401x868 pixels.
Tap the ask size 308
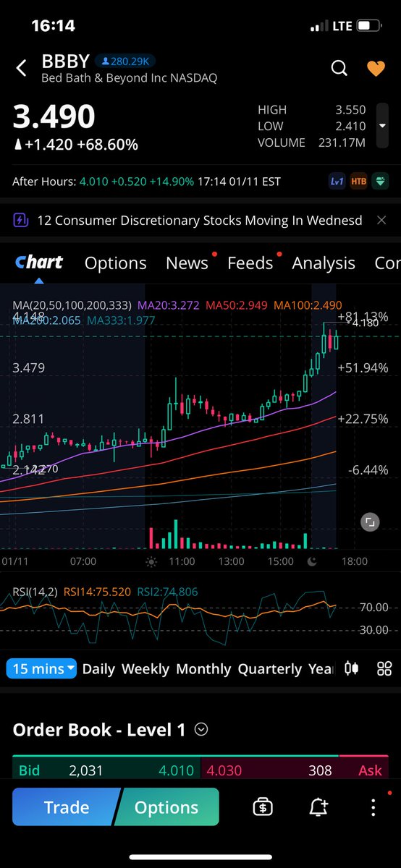tap(320, 771)
